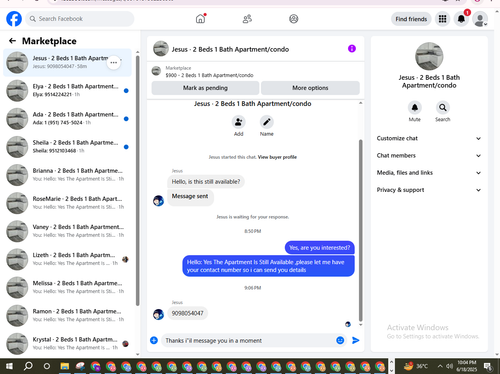Open Melissa's apartment conversation
The image size is (500, 374).
coord(67,287)
